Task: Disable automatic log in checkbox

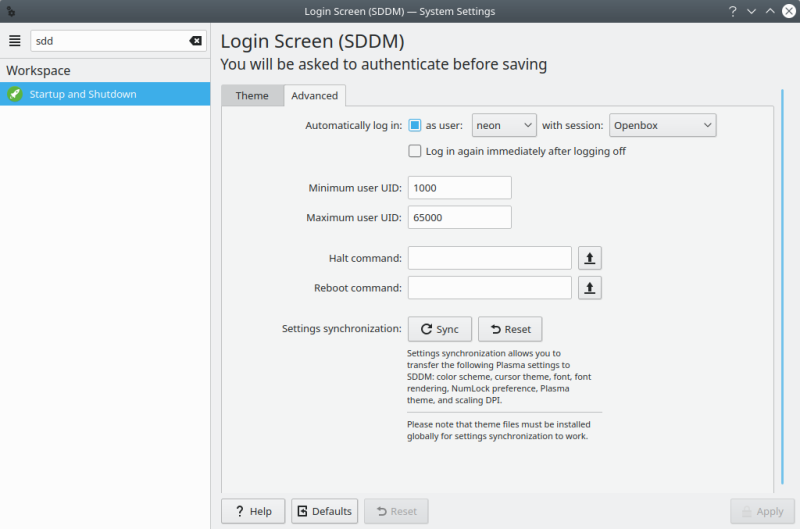Action: 415,125
